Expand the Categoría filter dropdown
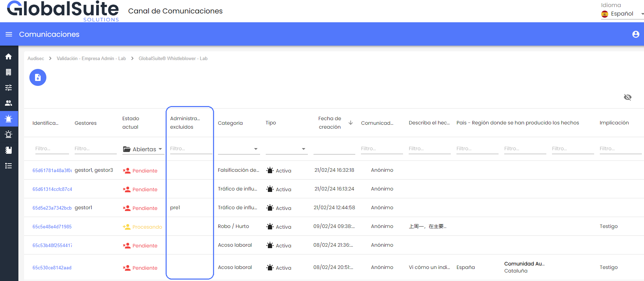Image resolution: width=644 pixels, height=281 pixels. (239, 149)
